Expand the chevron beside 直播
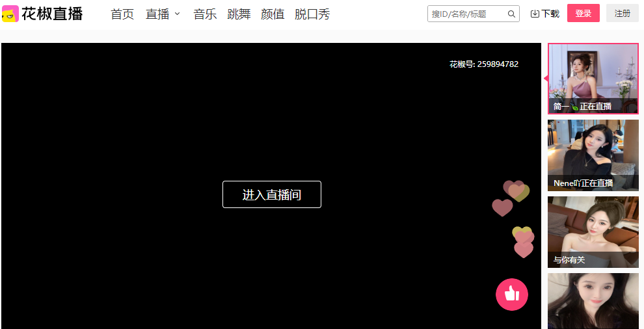Viewport: 644px width, 329px height. pos(177,14)
